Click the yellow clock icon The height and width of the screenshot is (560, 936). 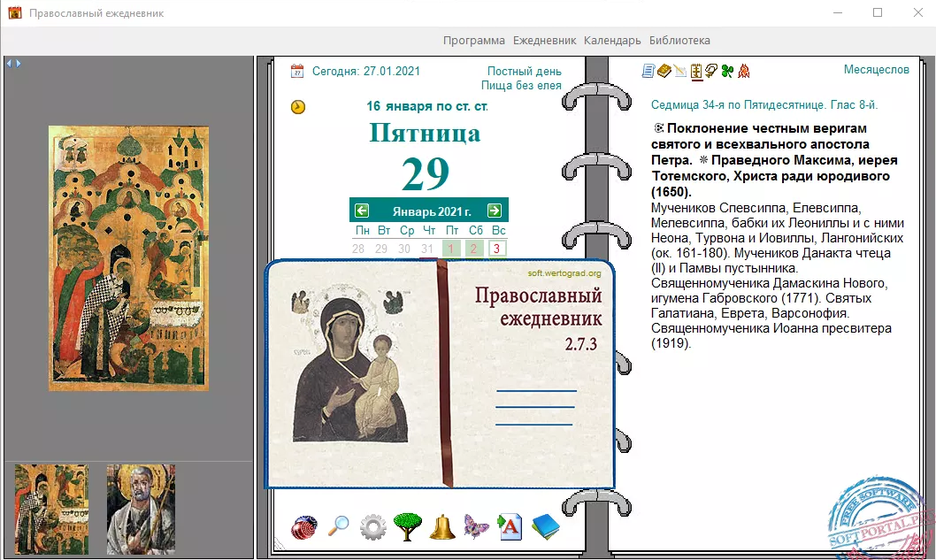coord(298,107)
